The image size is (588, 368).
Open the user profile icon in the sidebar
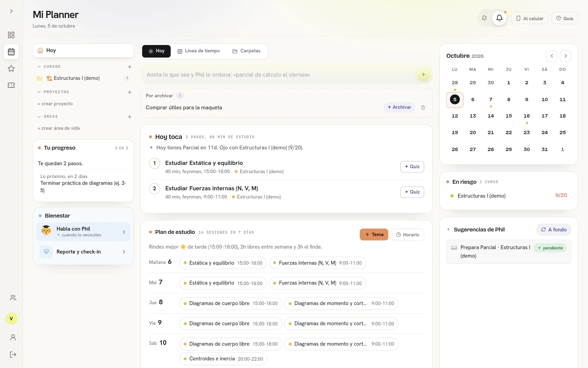(x=13, y=337)
